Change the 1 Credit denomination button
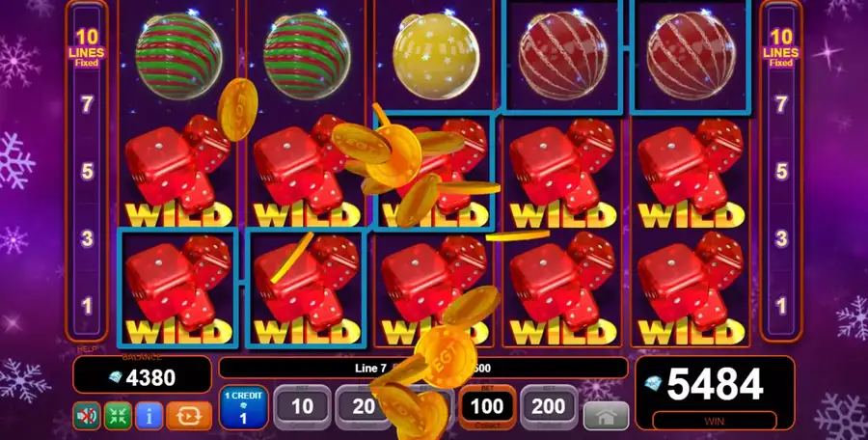The width and height of the screenshot is (868, 440). pos(244,407)
